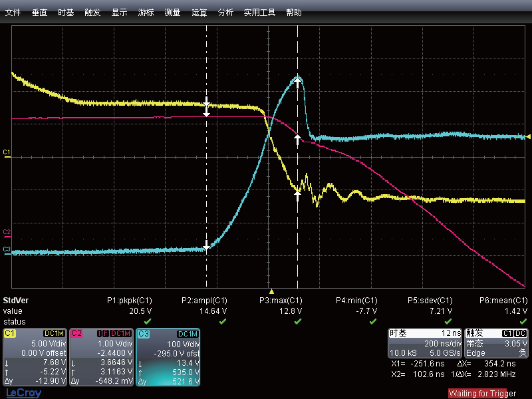The height and width of the screenshot is (399, 532).
Task: Click the 3.05 V trigger level value
Action: coord(516,343)
